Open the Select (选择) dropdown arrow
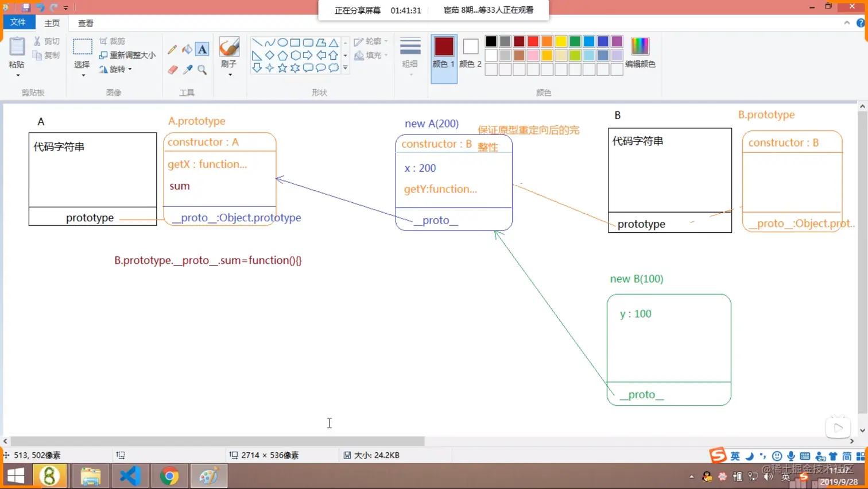Image resolution: width=868 pixels, height=489 pixels. click(83, 75)
